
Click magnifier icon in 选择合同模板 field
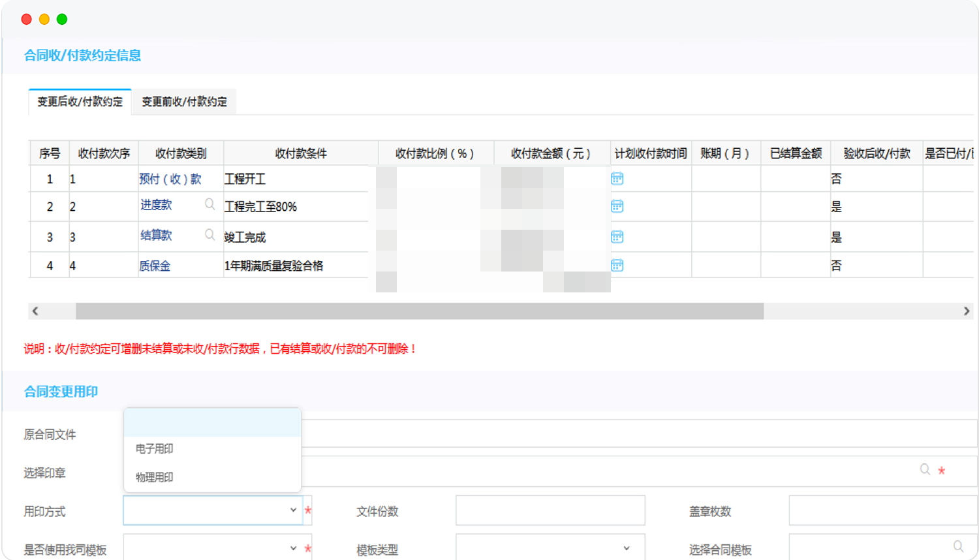pos(958,547)
